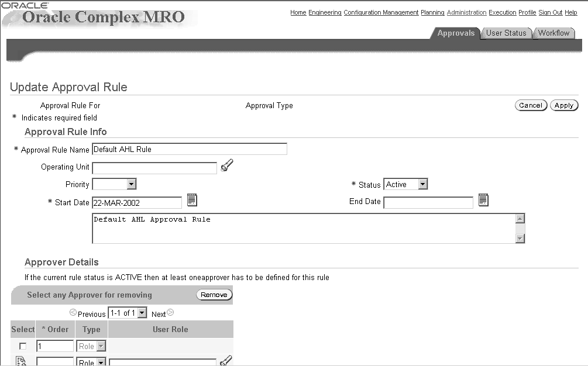This screenshot has height=366, width=588.
Task: Click the Update Approval Rule heading
Action: (x=68, y=87)
